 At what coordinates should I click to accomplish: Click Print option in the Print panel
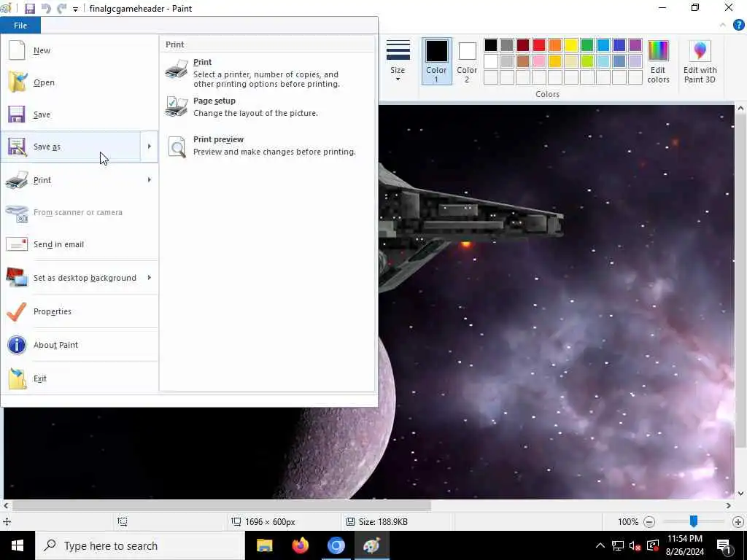point(267,72)
